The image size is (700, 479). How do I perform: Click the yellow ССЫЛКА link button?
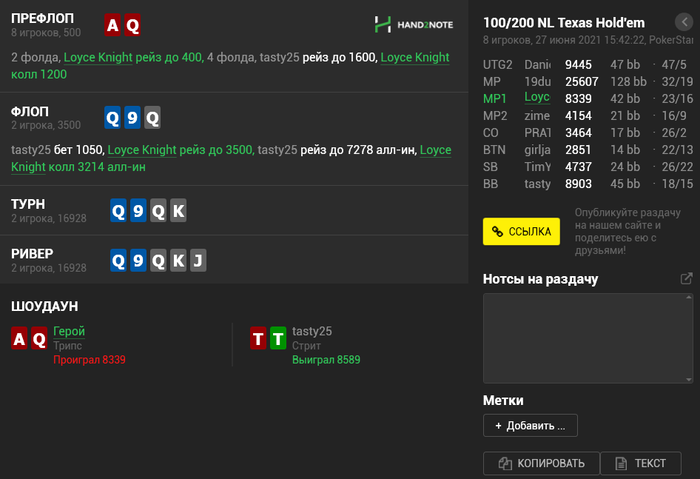pos(521,231)
